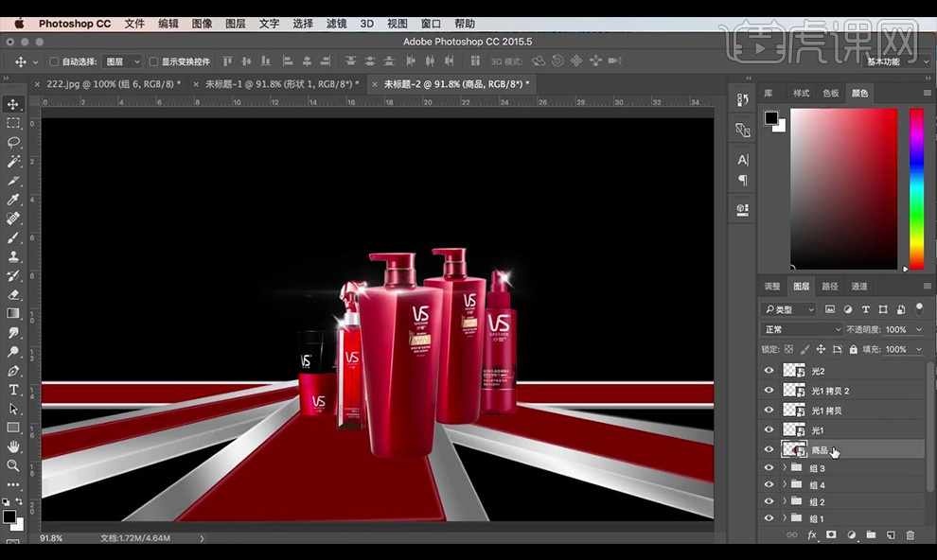Select the Rectangular Marquee tool
Viewport: 937px width, 560px height.
click(13, 123)
